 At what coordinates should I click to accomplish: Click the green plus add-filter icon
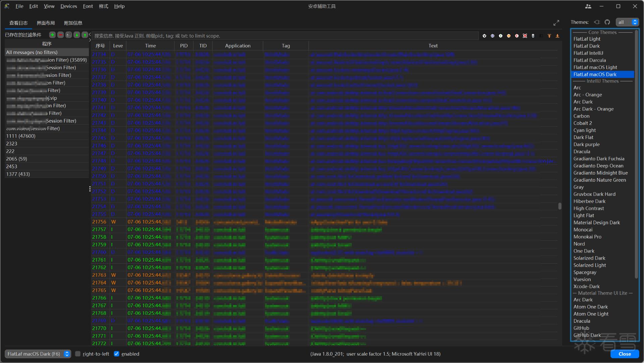(52, 35)
